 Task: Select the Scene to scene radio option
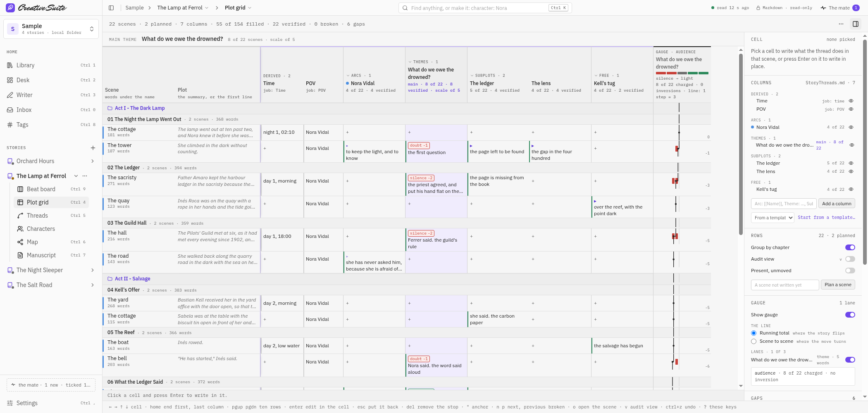pos(754,341)
